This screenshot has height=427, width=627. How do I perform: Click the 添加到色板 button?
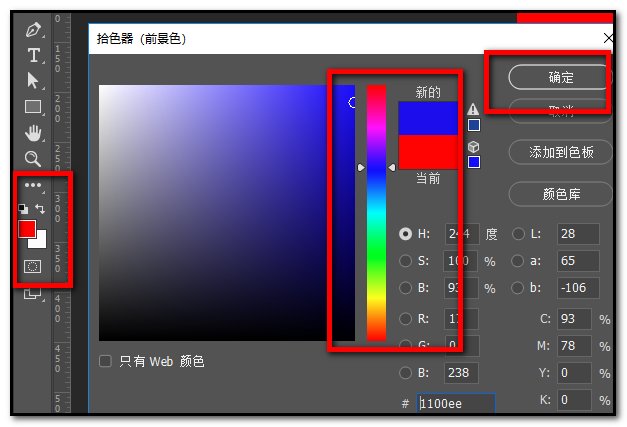click(x=560, y=152)
